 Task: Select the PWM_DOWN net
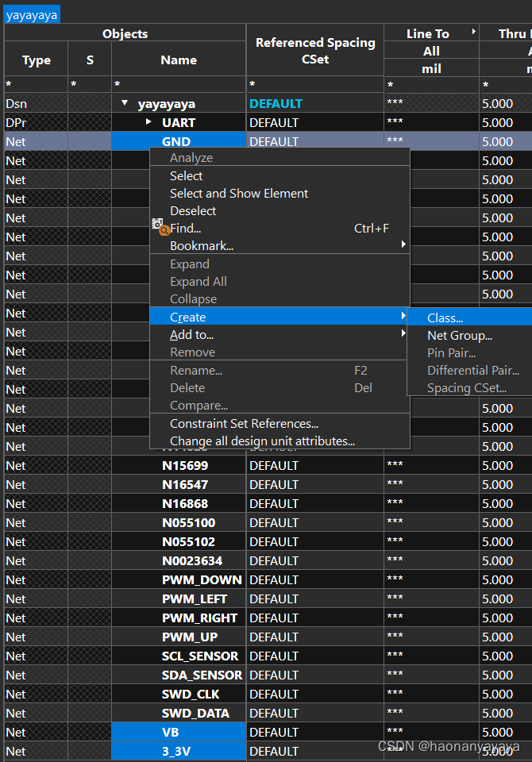pyautogui.click(x=179, y=579)
